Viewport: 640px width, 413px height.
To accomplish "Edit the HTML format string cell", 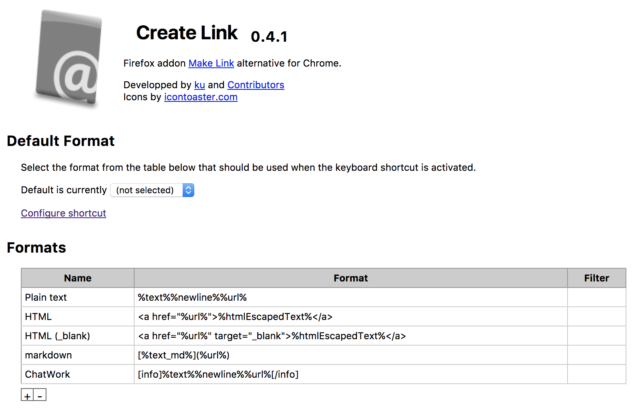I will [351, 317].
